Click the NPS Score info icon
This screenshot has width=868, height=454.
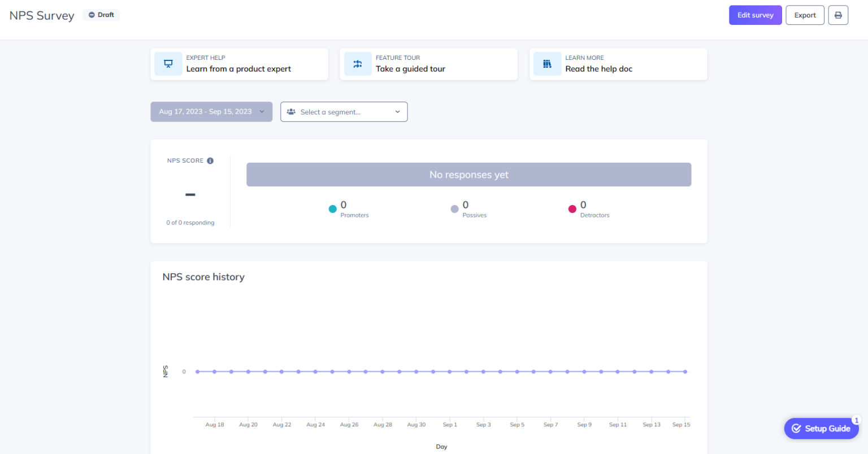pyautogui.click(x=210, y=160)
